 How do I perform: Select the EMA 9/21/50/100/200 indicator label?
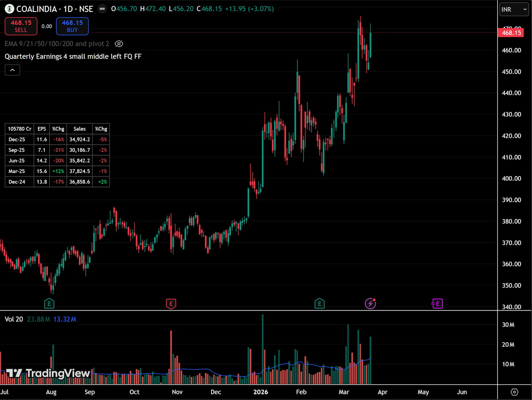[x=57, y=43]
